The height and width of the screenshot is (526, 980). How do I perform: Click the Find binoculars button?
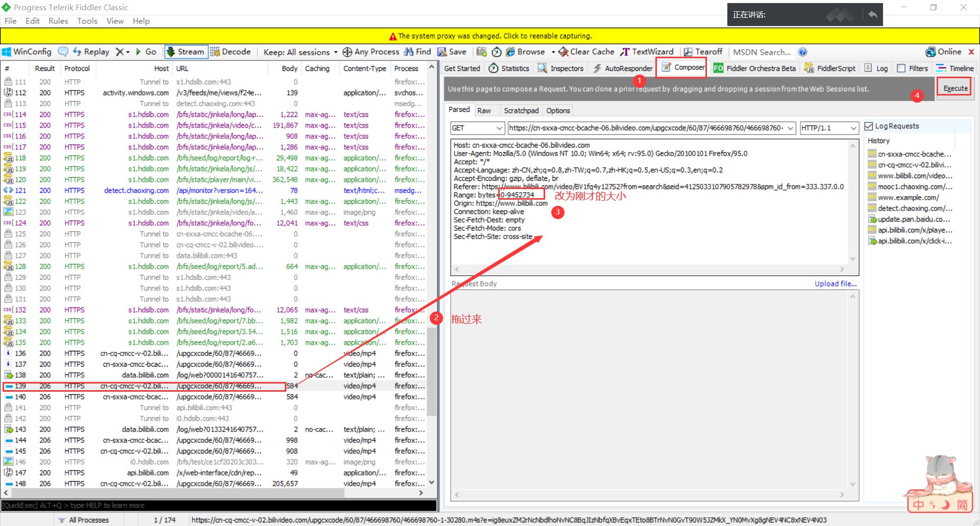pos(418,52)
